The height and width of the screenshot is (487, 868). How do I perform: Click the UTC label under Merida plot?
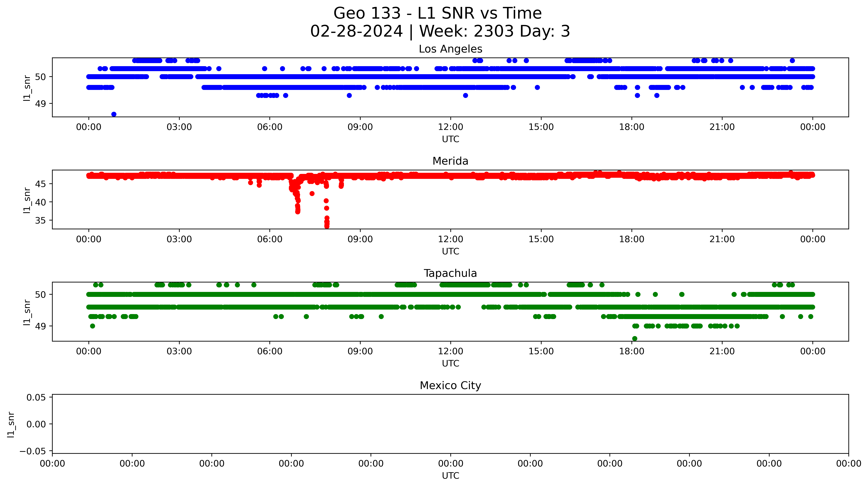pos(451,251)
